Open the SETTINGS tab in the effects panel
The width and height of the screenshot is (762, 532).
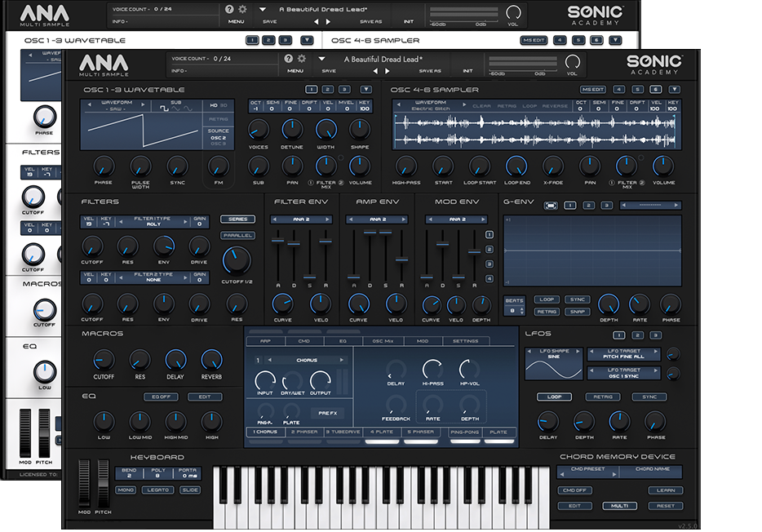tap(465, 341)
